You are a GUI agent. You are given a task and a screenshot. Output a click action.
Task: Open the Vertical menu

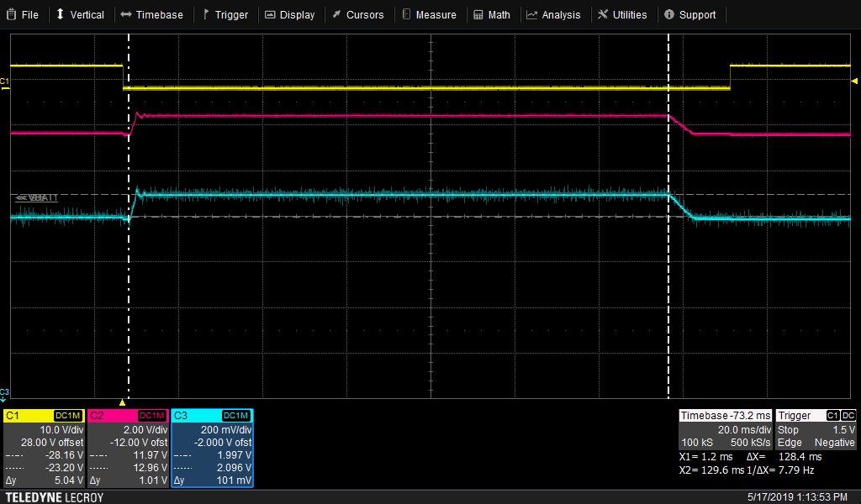tap(80, 15)
